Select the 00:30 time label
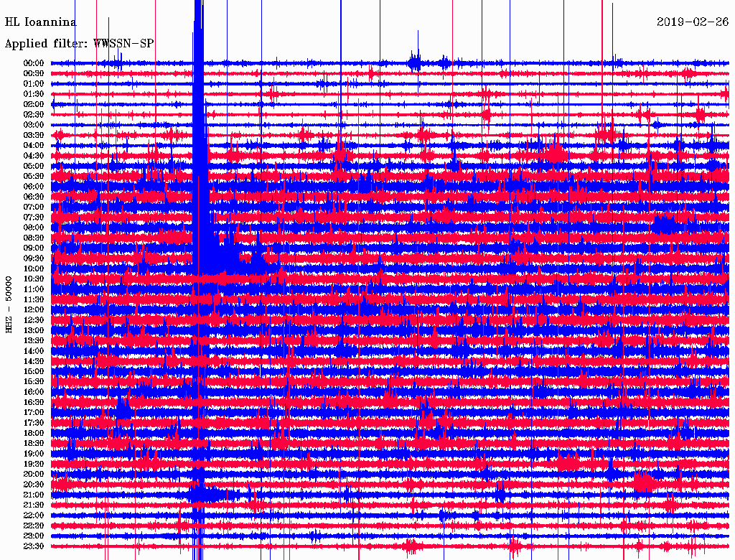Viewport: 735px width, 560px height. pyautogui.click(x=34, y=73)
